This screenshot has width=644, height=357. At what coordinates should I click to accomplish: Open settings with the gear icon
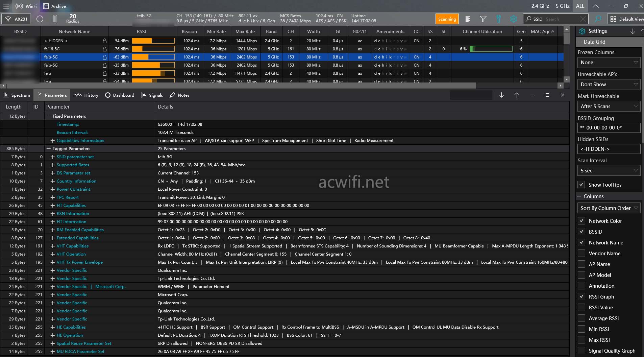pos(514,19)
